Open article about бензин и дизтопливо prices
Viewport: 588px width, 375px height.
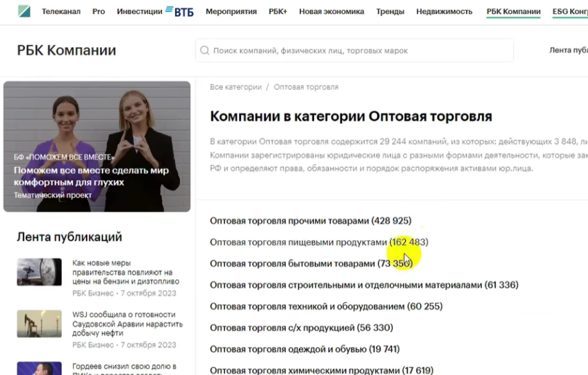pos(126,272)
